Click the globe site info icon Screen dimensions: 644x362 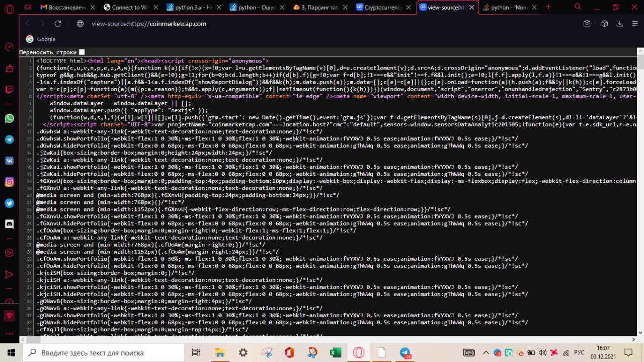79,24
